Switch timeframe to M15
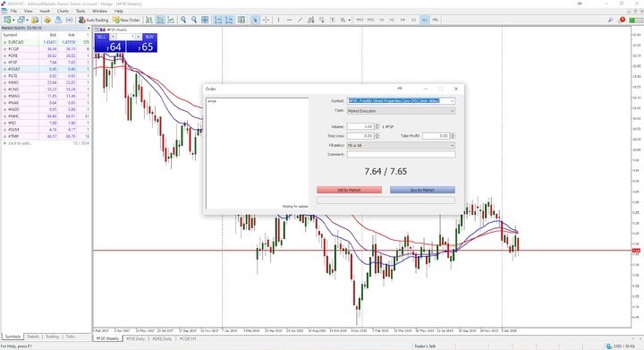Image resolution: width=644 pixels, height=350 pixels. tap(360, 20)
